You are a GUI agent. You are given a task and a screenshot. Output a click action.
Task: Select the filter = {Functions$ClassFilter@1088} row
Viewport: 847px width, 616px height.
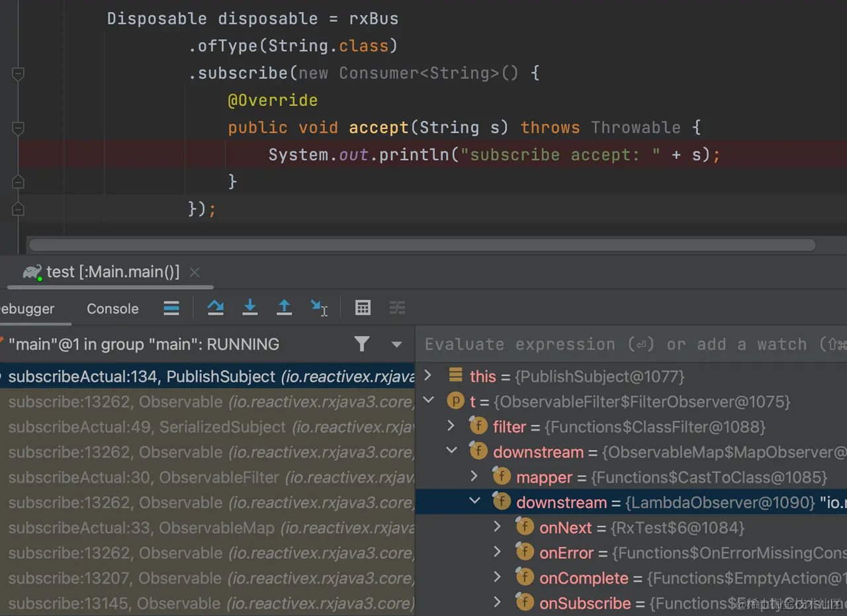[631, 426]
